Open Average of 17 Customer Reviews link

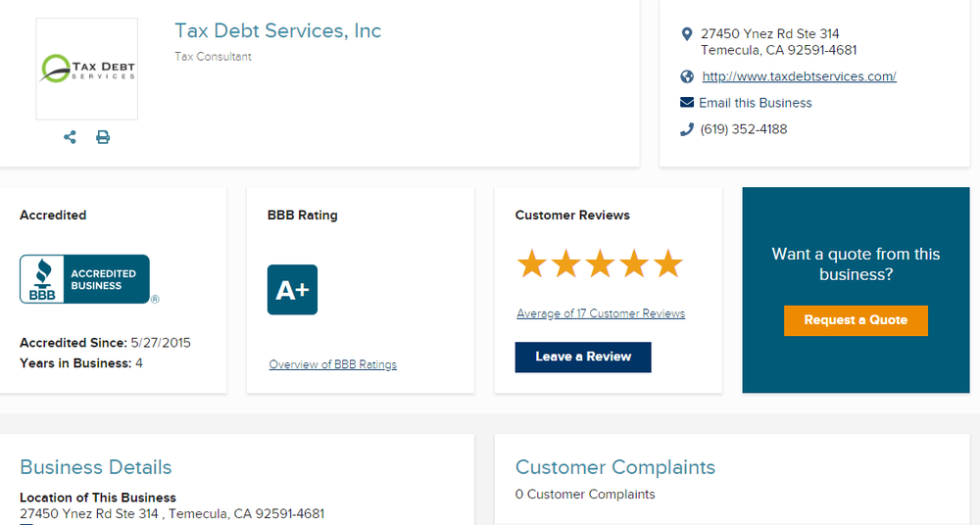pyautogui.click(x=601, y=313)
